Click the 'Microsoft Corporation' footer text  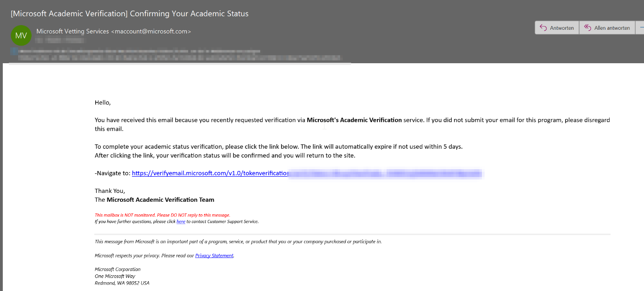(x=118, y=269)
